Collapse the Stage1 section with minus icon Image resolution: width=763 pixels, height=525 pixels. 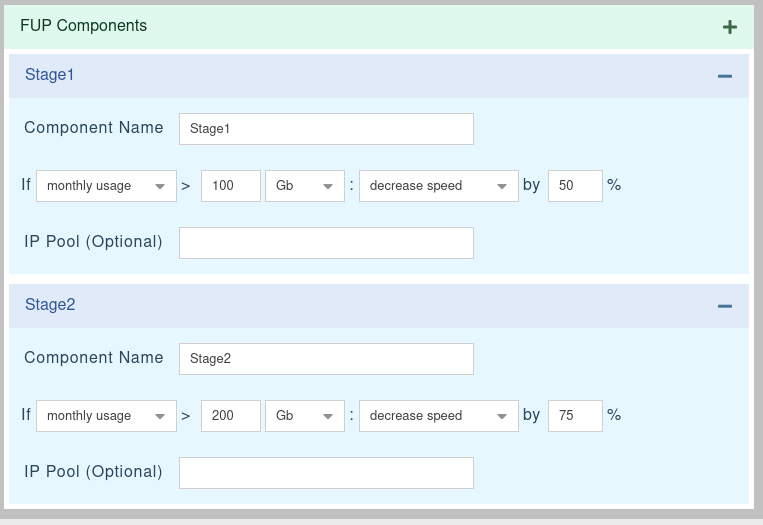click(725, 76)
